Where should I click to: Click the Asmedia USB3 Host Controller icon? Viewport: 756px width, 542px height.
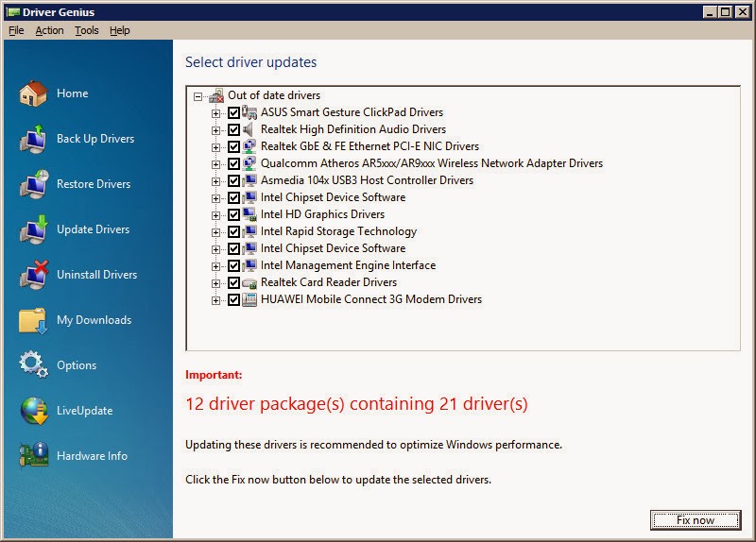(x=249, y=180)
